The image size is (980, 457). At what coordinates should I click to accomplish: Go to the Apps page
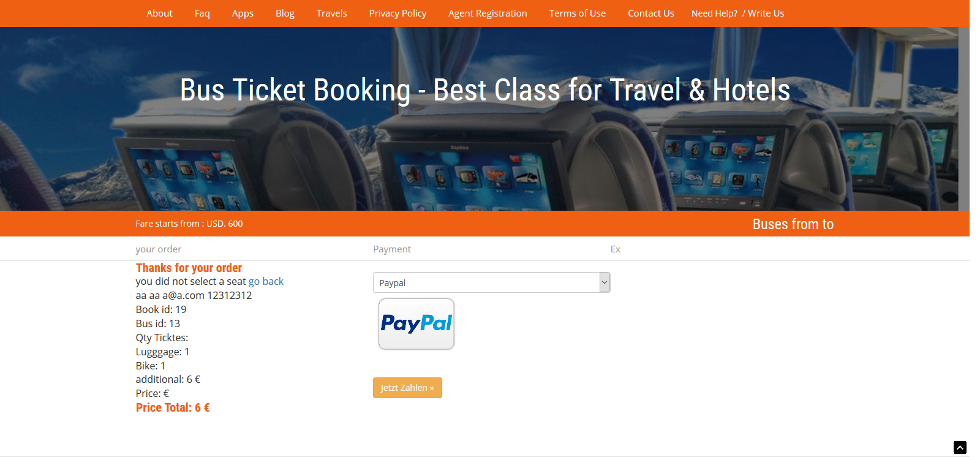pos(243,13)
